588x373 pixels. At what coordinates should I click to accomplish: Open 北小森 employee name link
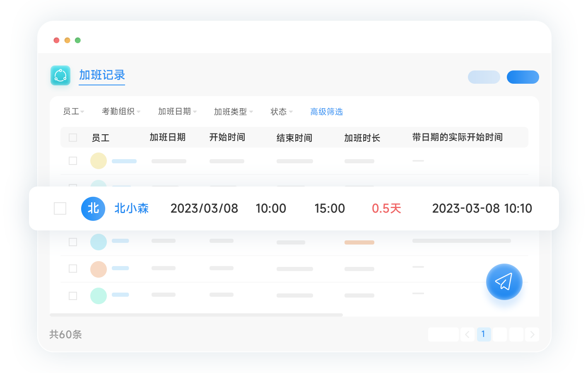coord(131,208)
